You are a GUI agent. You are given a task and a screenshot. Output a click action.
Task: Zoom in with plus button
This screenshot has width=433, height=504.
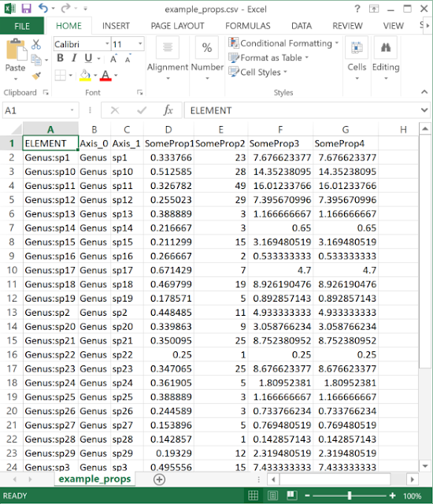[392, 495]
